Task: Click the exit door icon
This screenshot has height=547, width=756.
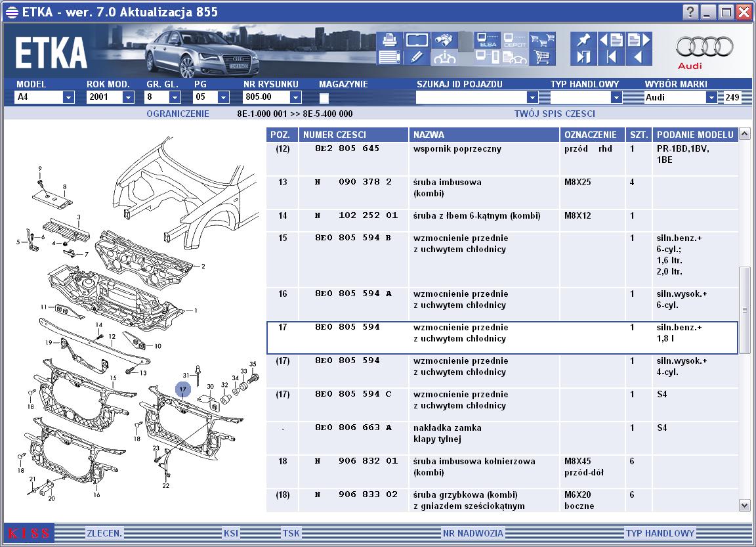Action: click(583, 57)
